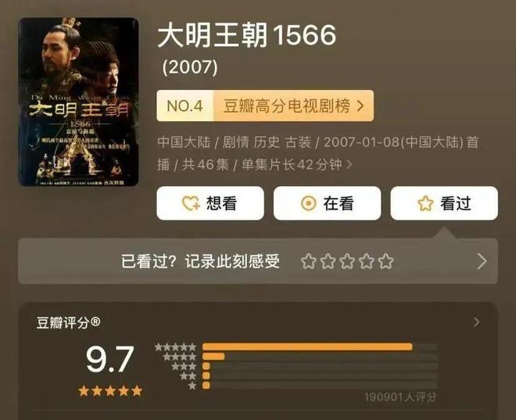This screenshot has width=516, height=420.
Task: Open the 大明王朝1566 poster thumbnail
Action: coord(78,102)
